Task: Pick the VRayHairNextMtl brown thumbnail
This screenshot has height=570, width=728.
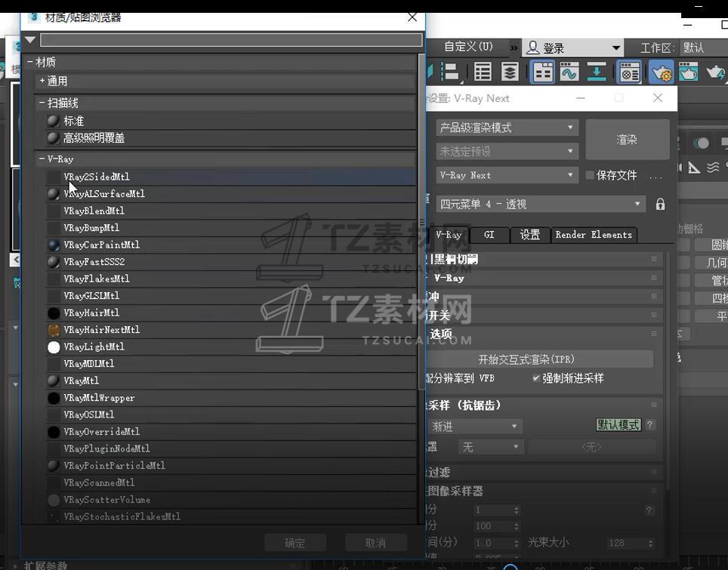Action: tap(54, 330)
